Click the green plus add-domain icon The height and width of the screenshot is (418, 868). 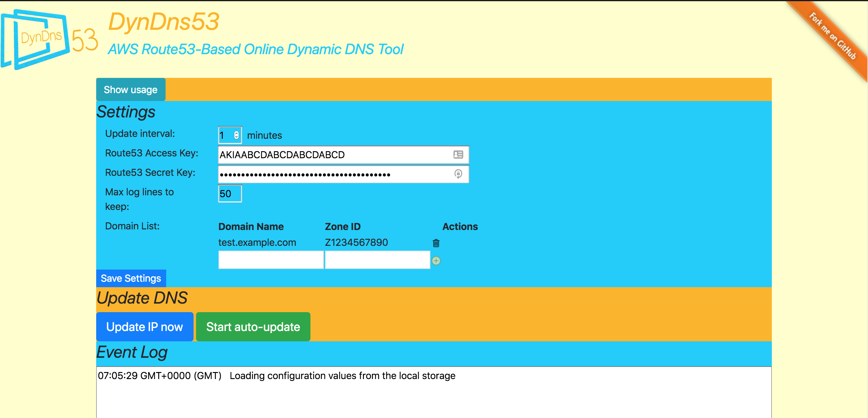tap(436, 261)
